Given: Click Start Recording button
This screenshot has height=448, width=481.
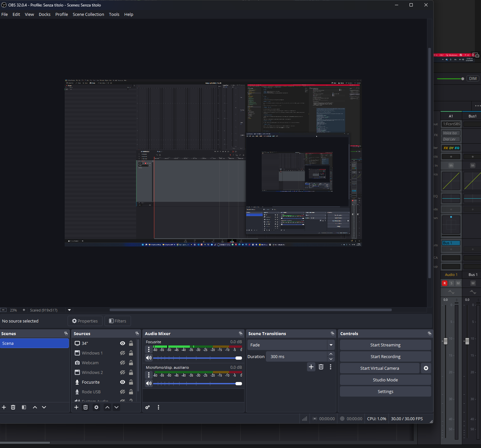Looking at the screenshot, I should point(385,356).
